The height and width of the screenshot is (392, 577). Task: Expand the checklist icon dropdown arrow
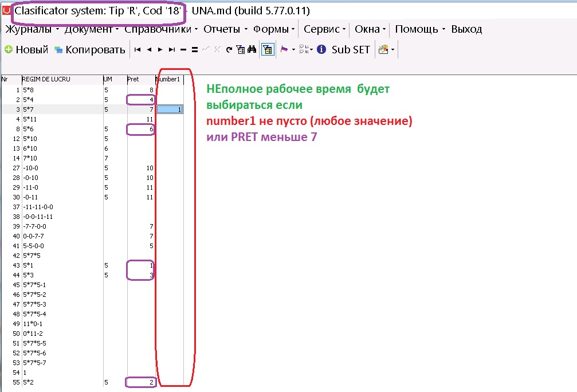coord(311,50)
